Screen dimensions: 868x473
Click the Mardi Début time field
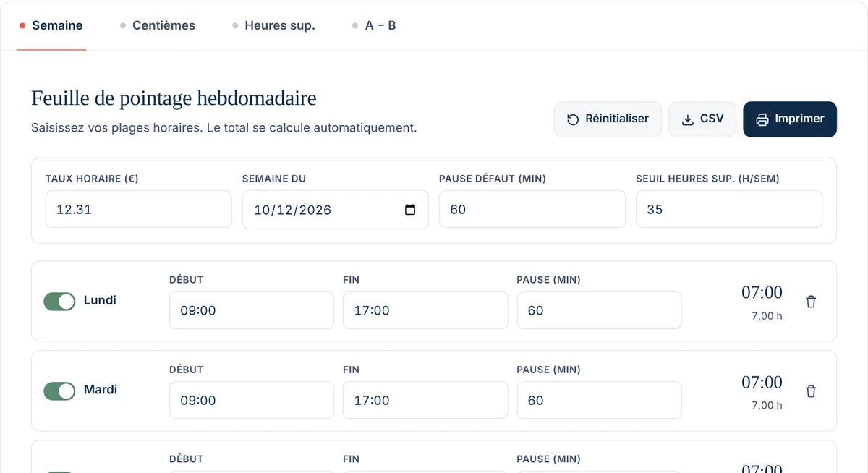(x=252, y=400)
